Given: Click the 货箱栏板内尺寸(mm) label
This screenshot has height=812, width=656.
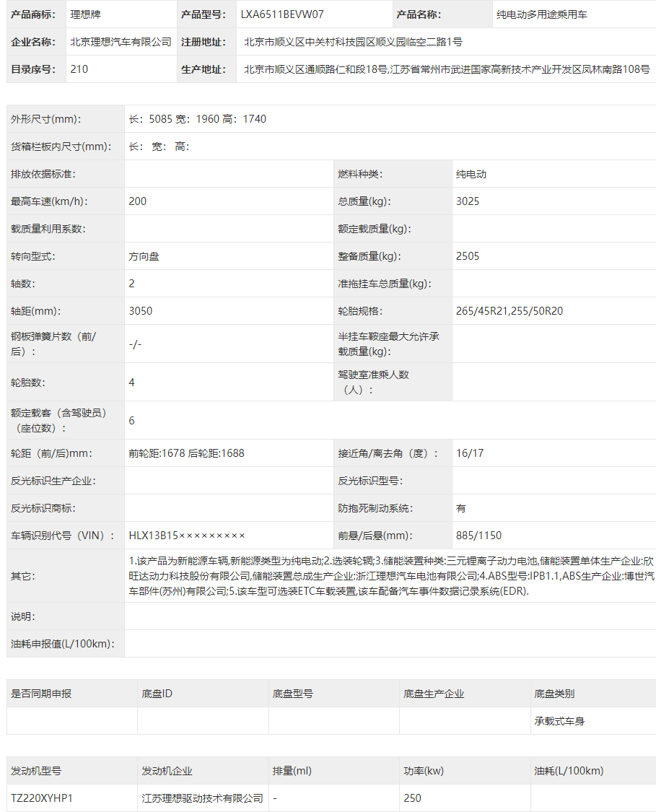Looking at the screenshot, I should click(x=61, y=147).
